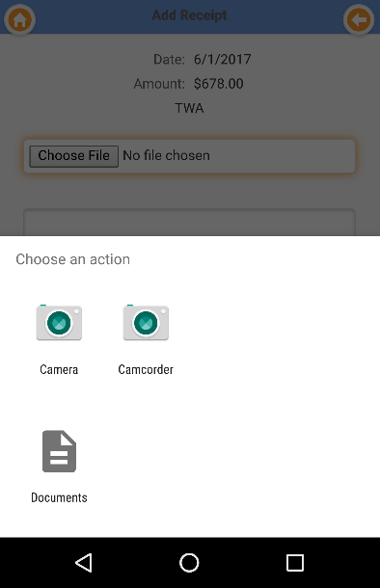Tap the orange home icon in header
Image resolution: width=380 pixels, height=588 pixels.
click(x=19, y=19)
